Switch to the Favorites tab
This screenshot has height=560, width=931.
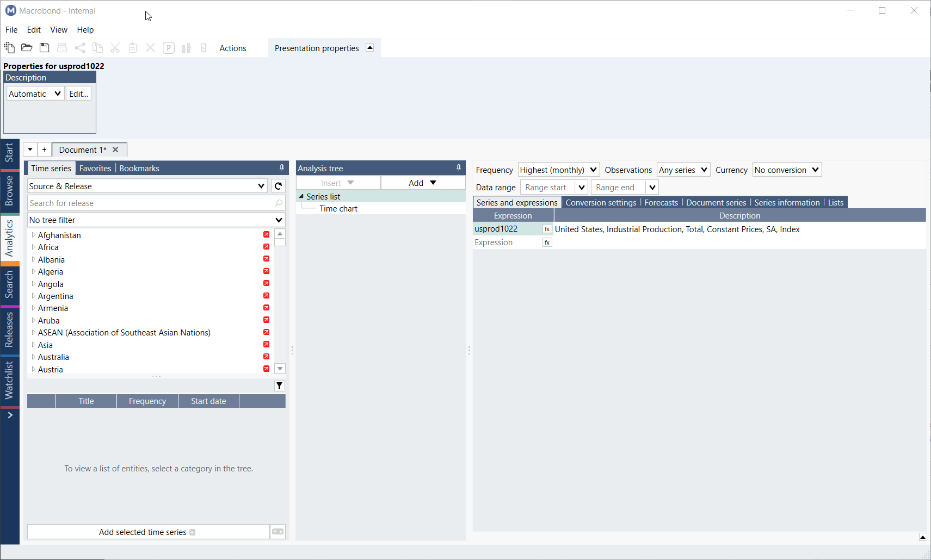click(x=95, y=168)
